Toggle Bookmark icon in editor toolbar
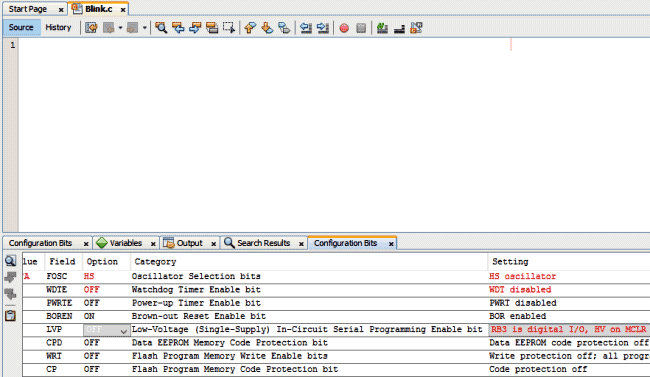 point(284,28)
